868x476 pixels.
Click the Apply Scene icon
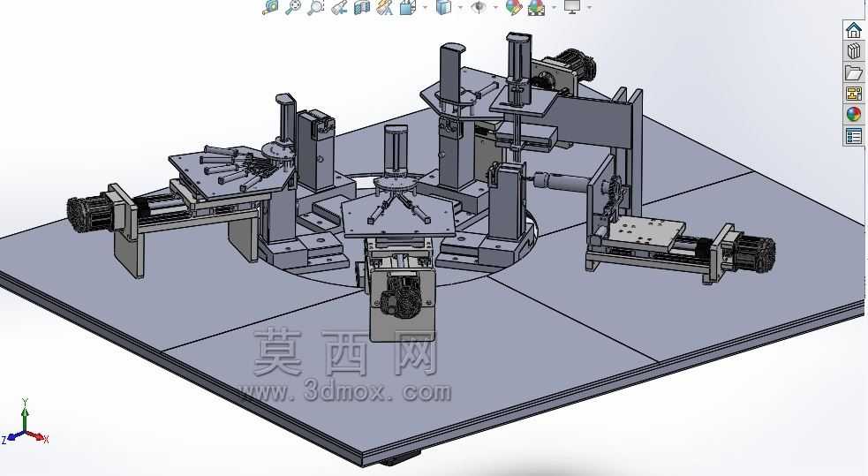click(x=536, y=7)
